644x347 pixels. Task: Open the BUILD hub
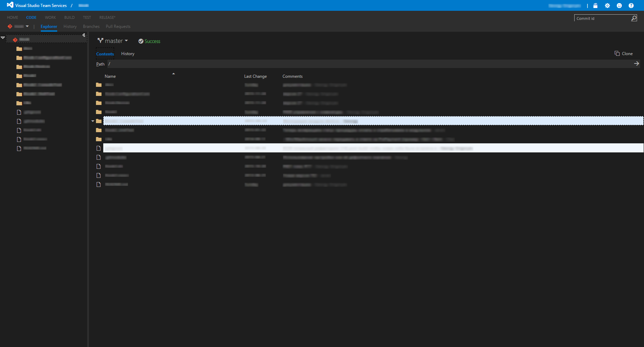point(69,17)
